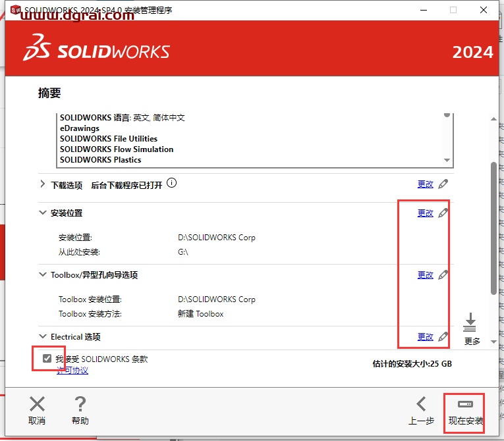Click 新建 Toolbox install method value
This screenshot has width=504, height=441.
coord(200,314)
